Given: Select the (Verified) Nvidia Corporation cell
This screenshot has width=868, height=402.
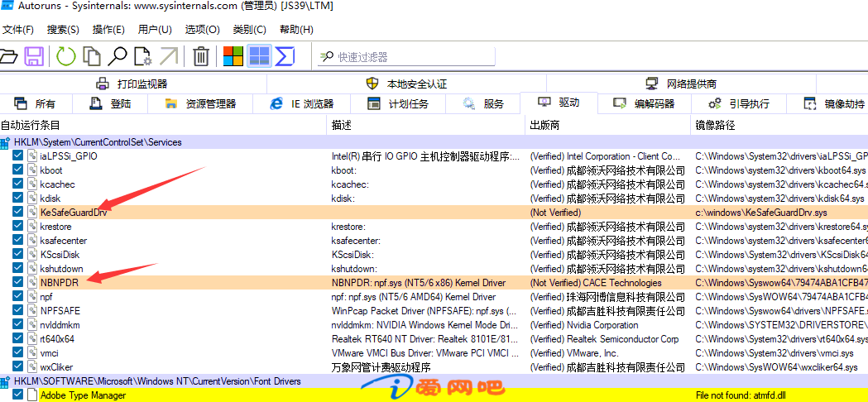Looking at the screenshot, I should [x=584, y=325].
